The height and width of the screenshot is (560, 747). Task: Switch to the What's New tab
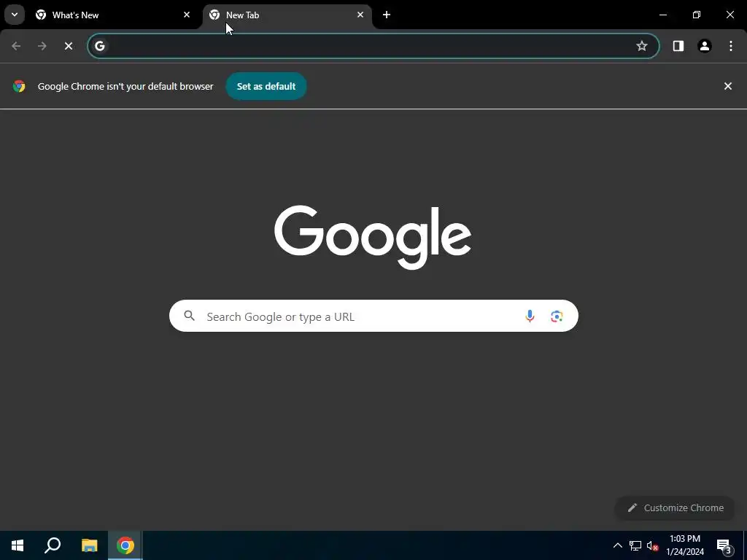pos(114,15)
